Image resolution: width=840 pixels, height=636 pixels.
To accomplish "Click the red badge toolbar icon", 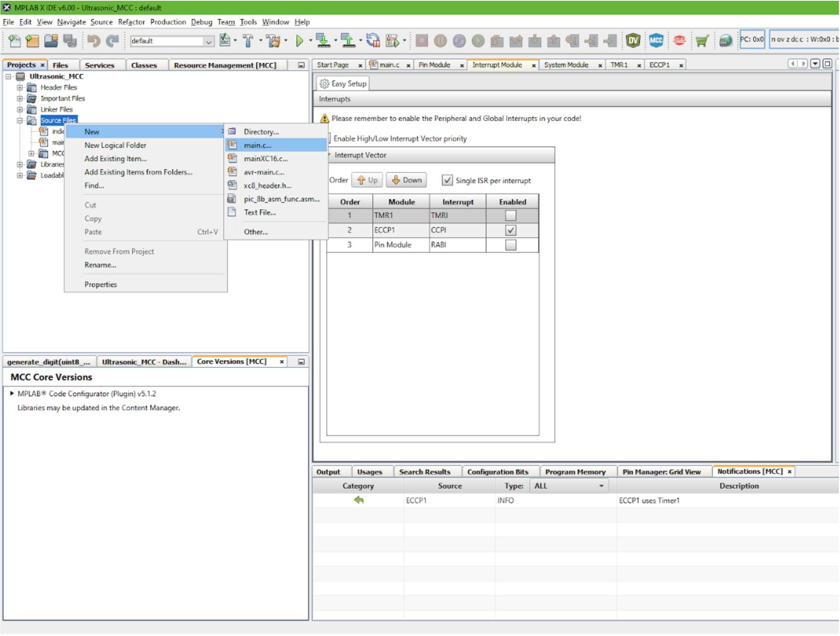I will click(679, 41).
